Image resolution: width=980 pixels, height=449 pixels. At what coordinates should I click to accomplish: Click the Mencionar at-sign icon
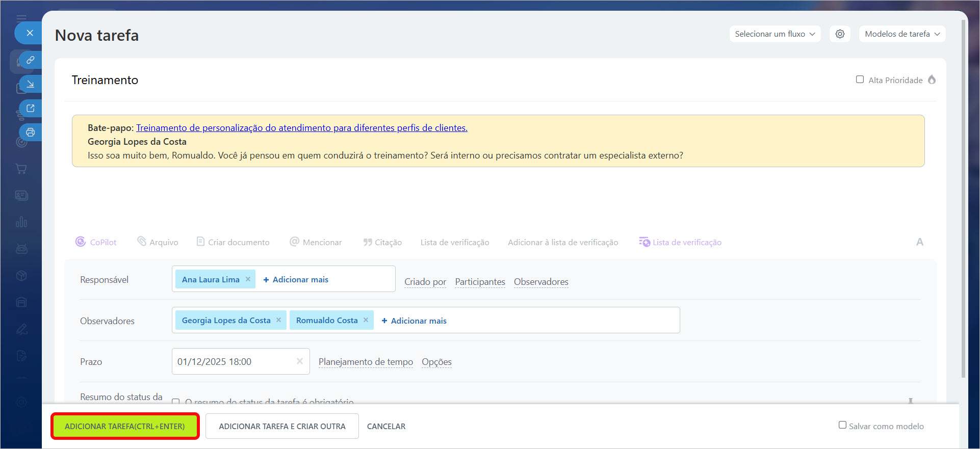[294, 242]
